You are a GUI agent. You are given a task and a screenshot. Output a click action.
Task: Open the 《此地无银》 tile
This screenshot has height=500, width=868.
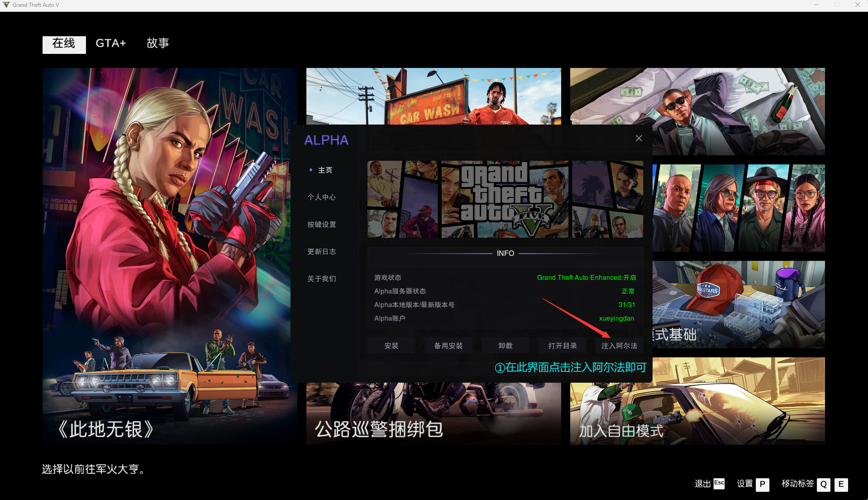click(x=170, y=256)
